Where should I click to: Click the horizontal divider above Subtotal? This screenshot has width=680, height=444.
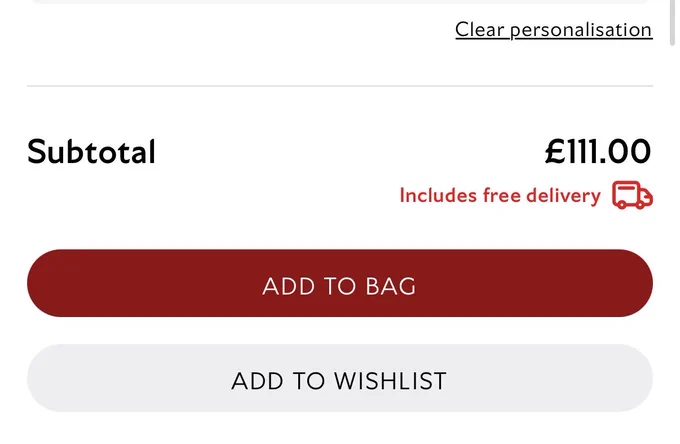340,86
